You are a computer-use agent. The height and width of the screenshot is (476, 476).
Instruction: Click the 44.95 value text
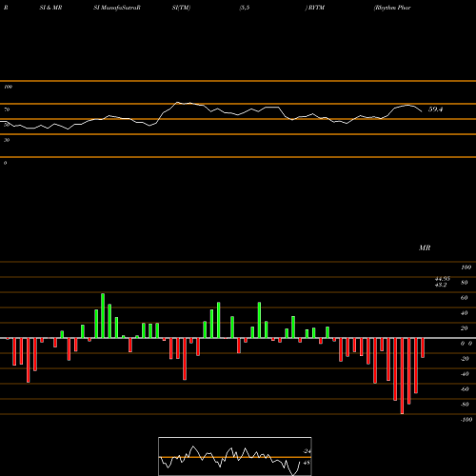pos(443,279)
